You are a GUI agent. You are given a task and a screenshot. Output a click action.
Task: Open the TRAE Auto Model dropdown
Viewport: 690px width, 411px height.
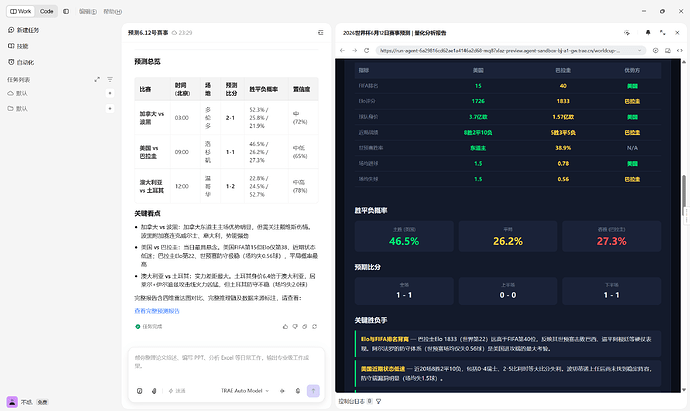click(x=245, y=391)
